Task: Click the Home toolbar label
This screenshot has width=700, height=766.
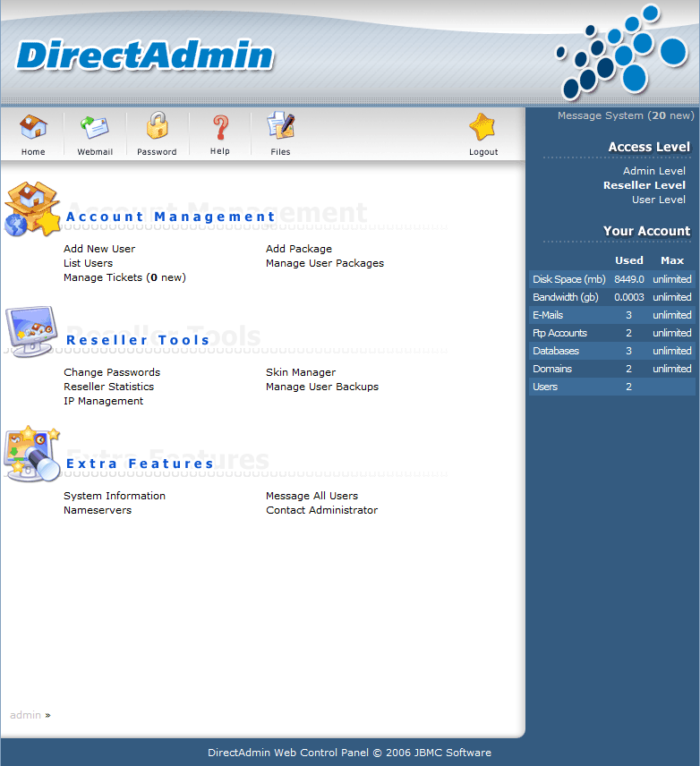Action: [x=33, y=152]
